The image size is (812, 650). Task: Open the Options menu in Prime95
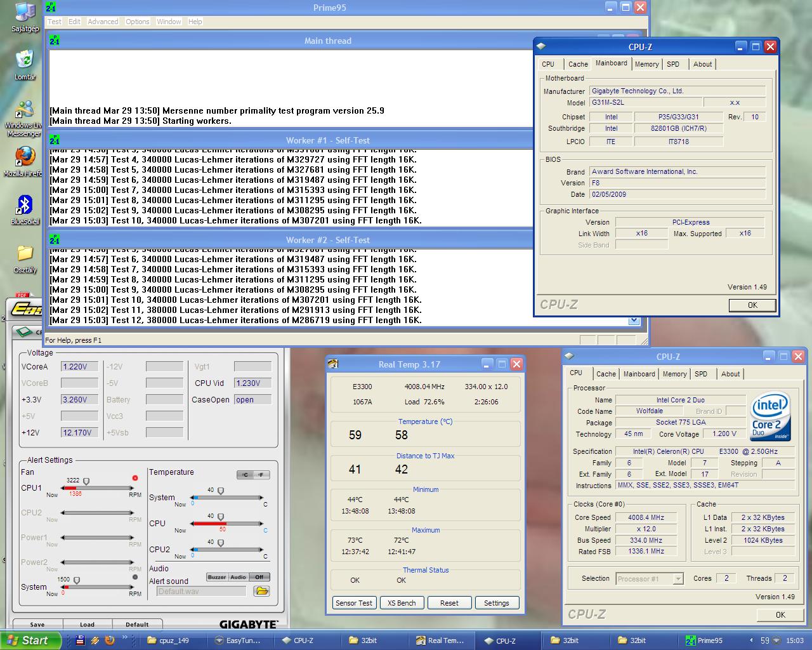coord(137,22)
